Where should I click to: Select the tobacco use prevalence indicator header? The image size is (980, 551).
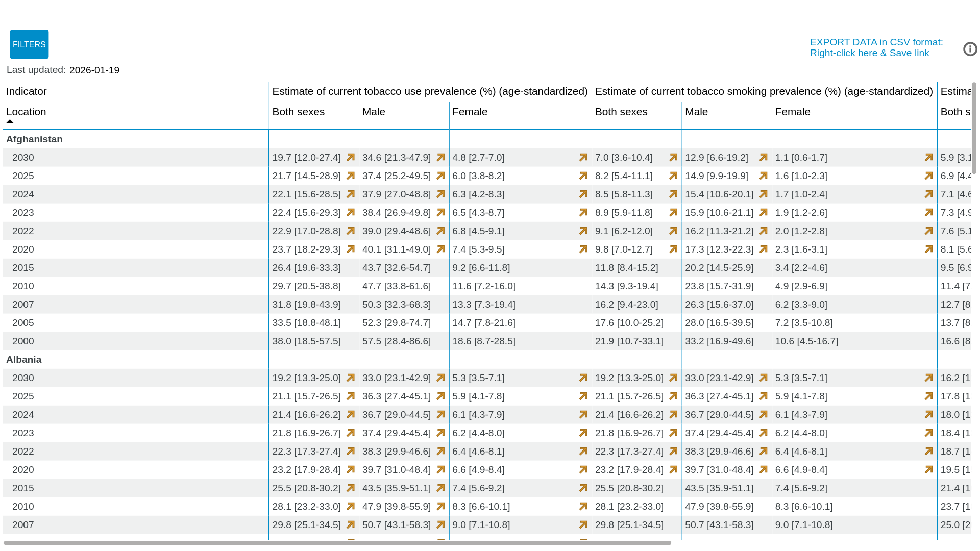(430, 91)
